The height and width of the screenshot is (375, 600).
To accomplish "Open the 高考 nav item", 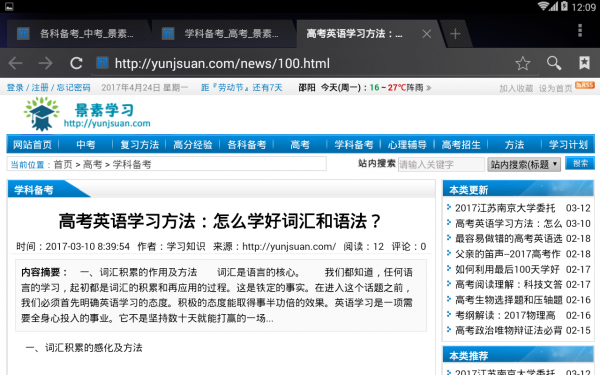I will pyautogui.click(x=300, y=145).
